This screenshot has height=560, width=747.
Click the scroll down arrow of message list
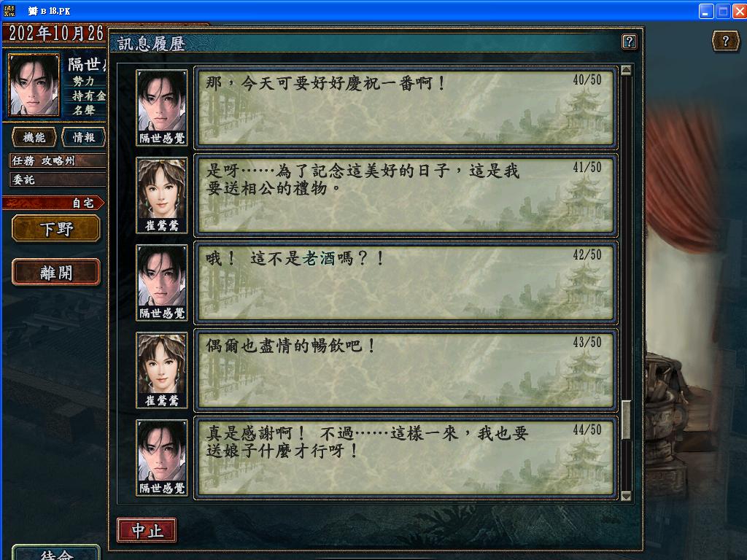pos(627,496)
